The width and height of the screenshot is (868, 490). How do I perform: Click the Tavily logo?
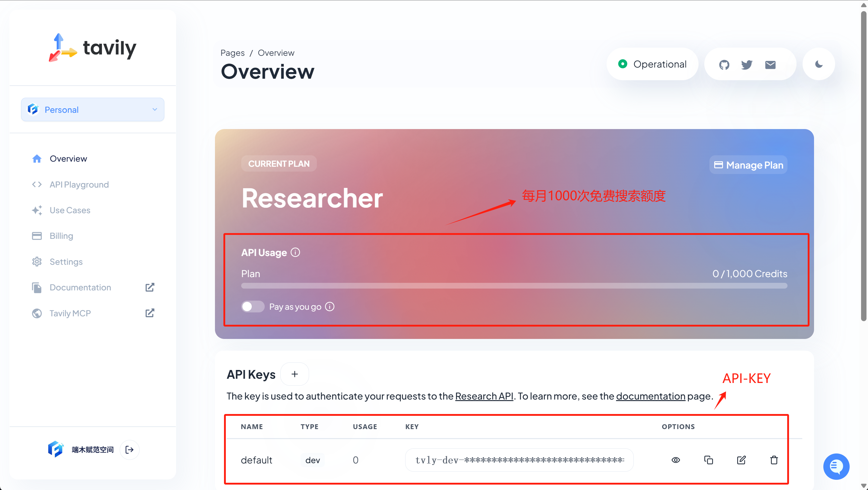92,48
